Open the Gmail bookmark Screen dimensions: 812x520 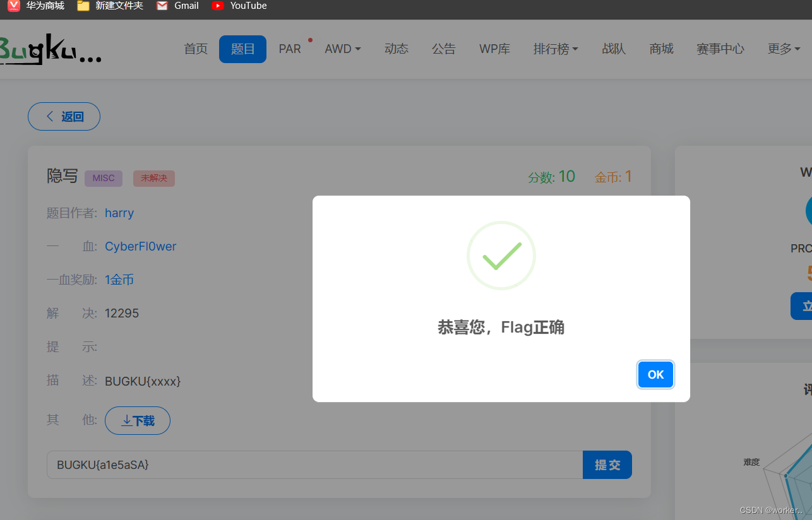[x=177, y=6]
